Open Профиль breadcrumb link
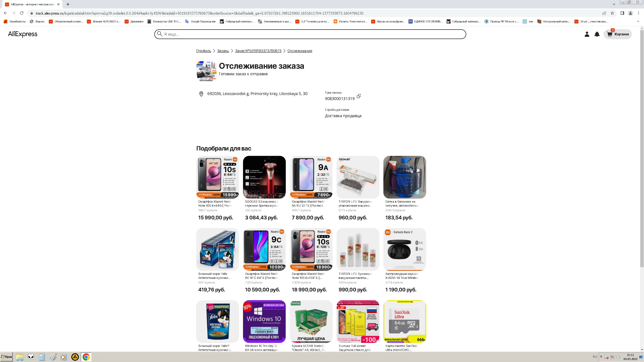644x362 pixels. (203, 51)
